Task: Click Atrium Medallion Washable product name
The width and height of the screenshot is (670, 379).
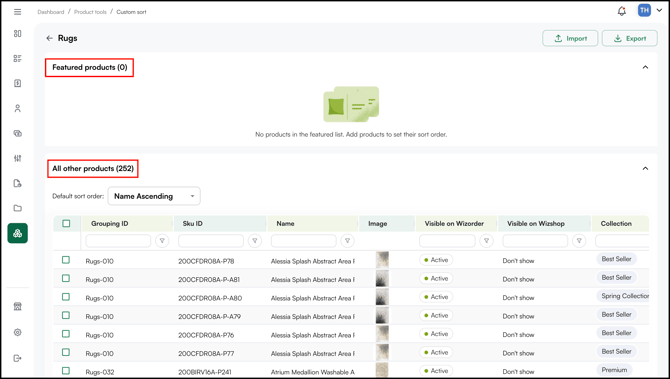Action: point(313,372)
